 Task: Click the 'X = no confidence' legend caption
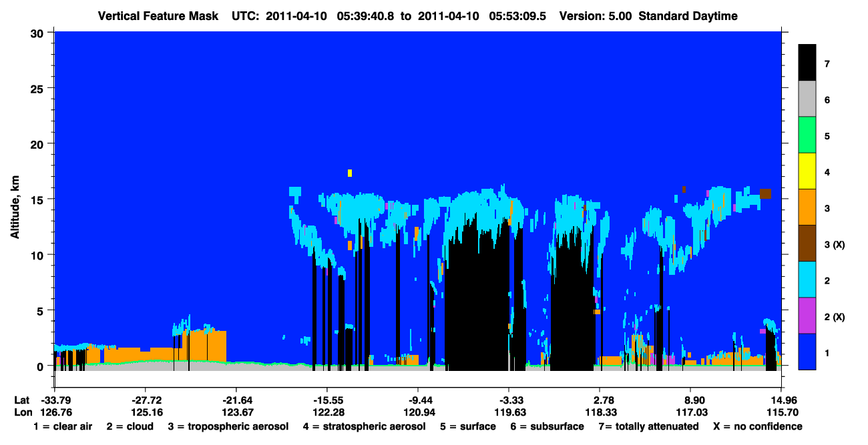click(x=758, y=426)
